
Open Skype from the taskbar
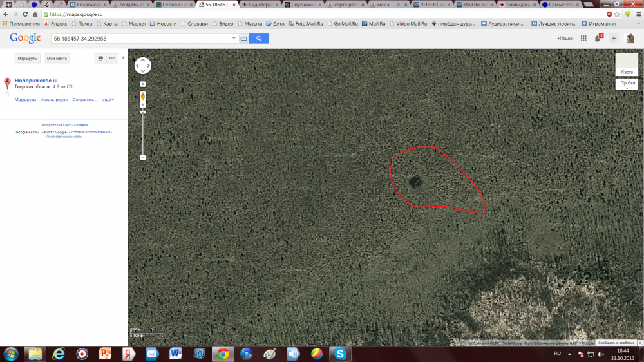340,354
